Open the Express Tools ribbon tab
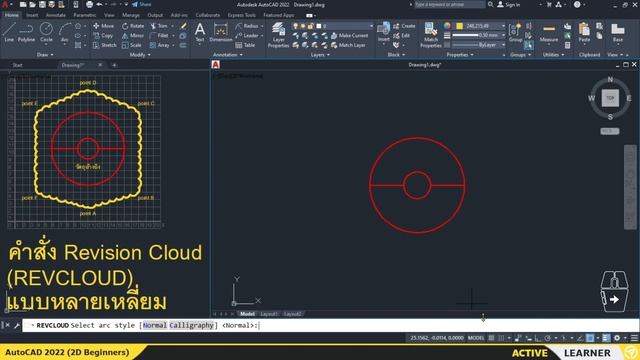640x360 pixels. click(x=242, y=15)
